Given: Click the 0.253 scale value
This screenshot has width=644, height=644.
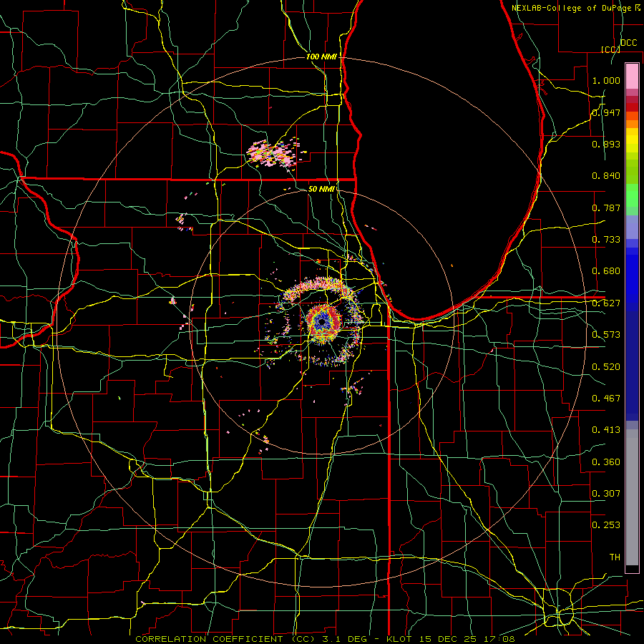Looking at the screenshot, I should click(606, 525).
